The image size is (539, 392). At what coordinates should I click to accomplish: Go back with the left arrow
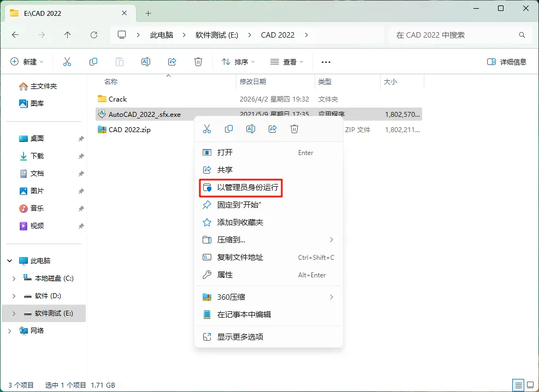pyautogui.click(x=15, y=35)
